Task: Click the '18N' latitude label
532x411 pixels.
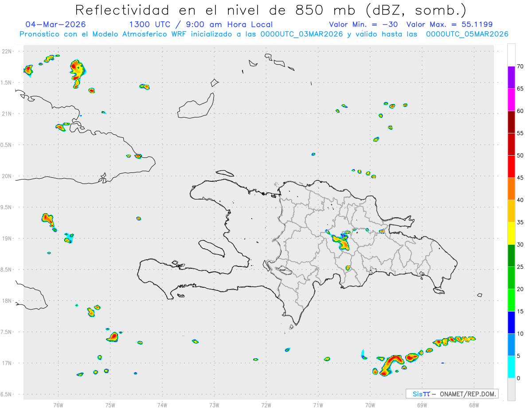Action: [8, 301]
